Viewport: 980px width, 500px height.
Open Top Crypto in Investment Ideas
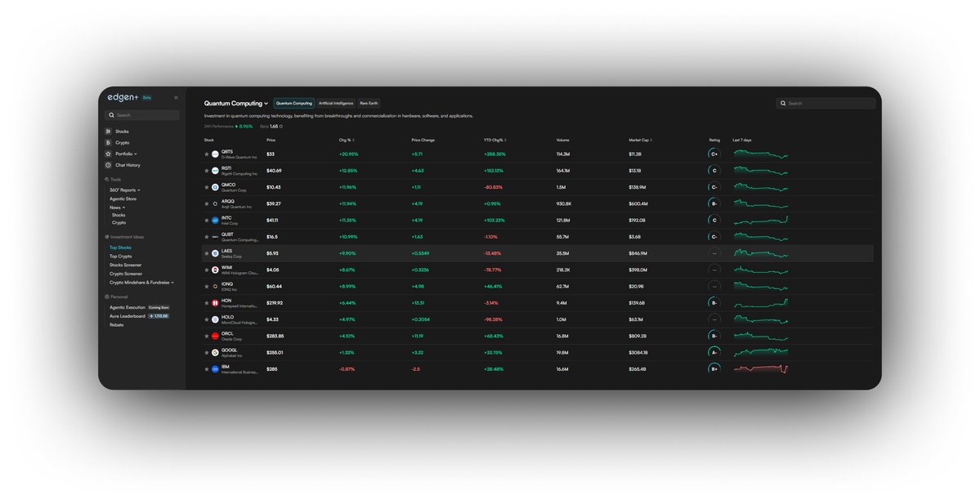[121, 257]
